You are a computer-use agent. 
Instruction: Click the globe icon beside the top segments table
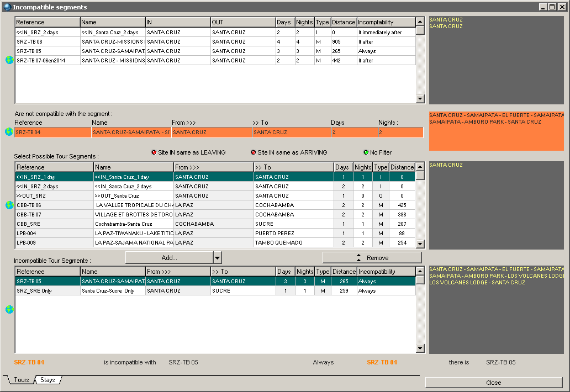pyautogui.click(x=9, y=60)
